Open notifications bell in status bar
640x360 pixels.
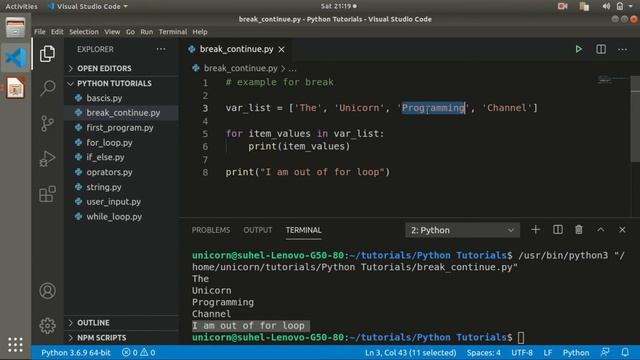pos(625,352)
